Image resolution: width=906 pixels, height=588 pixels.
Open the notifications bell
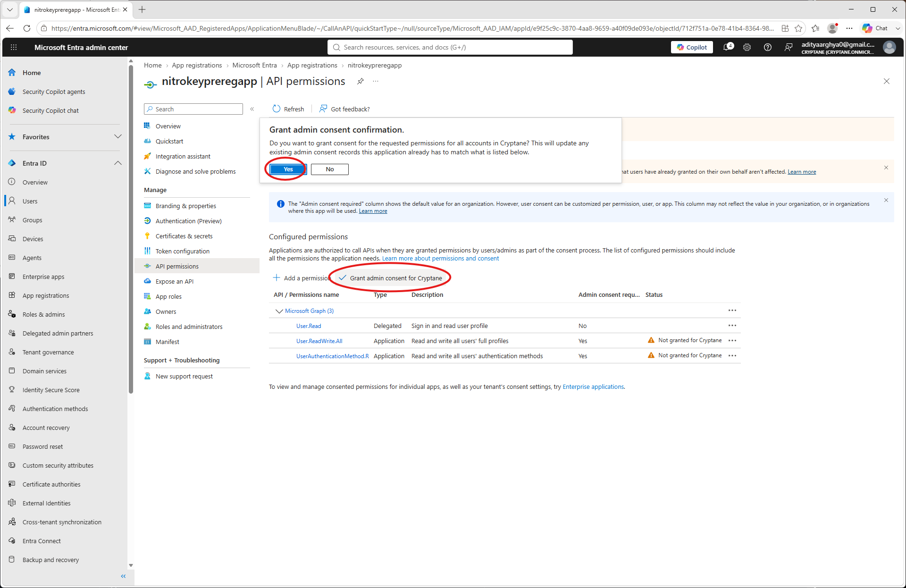(728, 47)
